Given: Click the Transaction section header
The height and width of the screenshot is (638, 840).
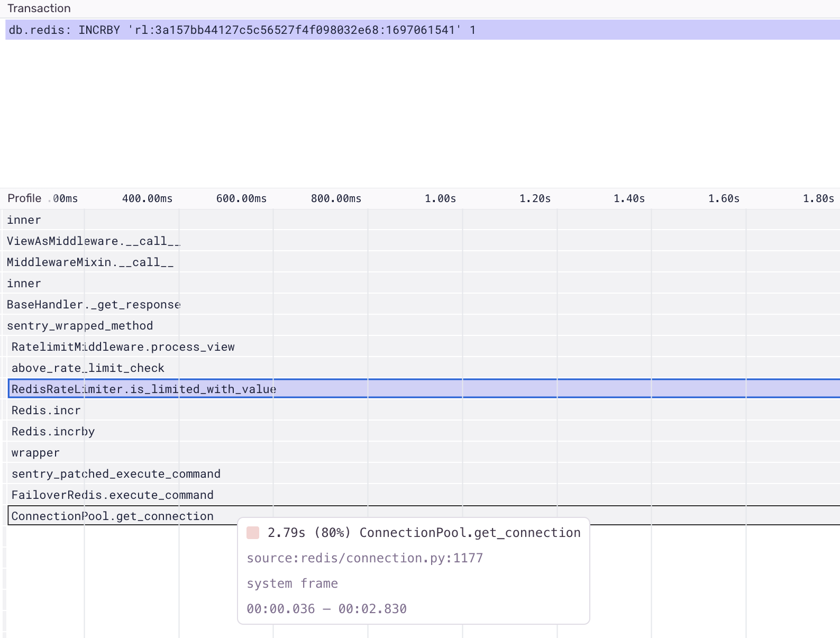Looking at the screenshot, I should tap(39, 8).
